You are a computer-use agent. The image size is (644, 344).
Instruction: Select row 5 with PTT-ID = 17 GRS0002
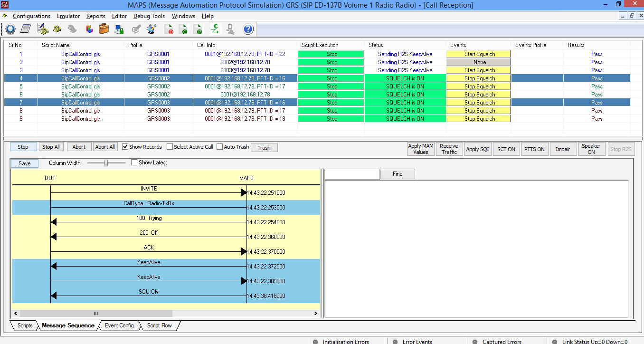[x=317, y=86]
